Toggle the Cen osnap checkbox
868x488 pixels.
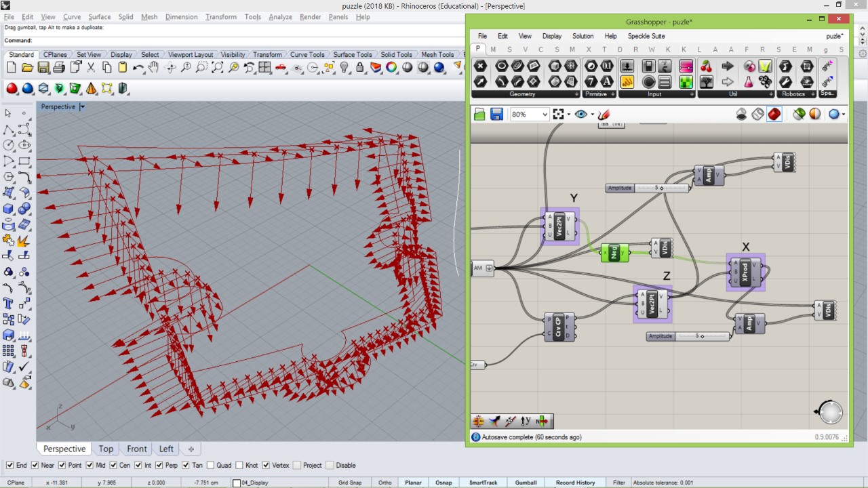(x=113, y=465)
